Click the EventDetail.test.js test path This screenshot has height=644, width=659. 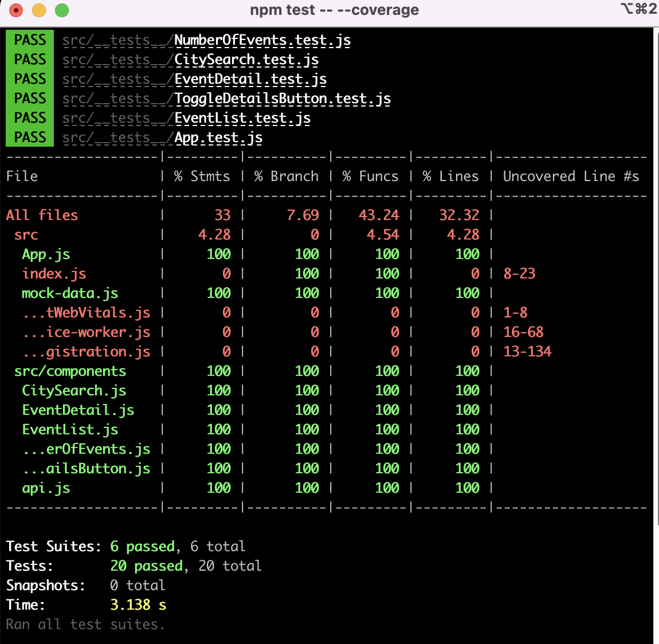[x=194, y=80]
